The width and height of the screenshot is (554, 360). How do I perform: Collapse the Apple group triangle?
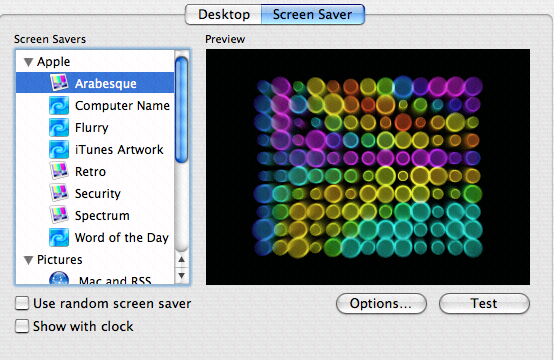coord(28,63)
